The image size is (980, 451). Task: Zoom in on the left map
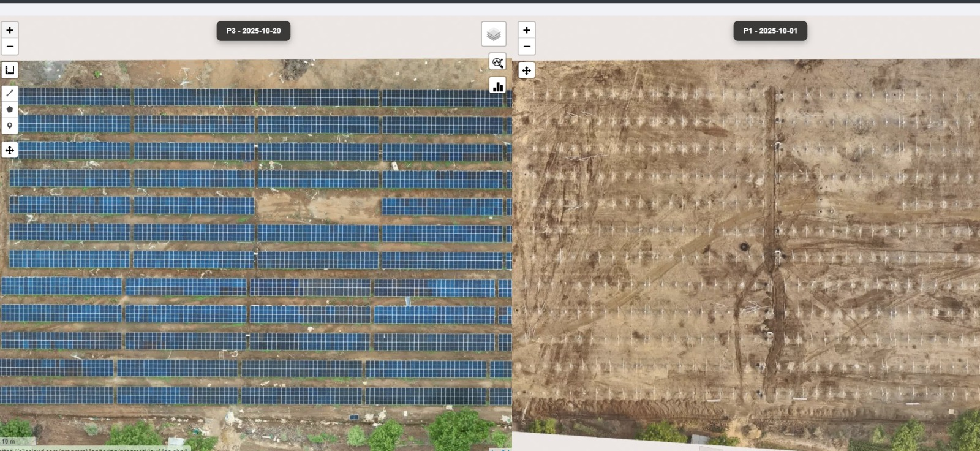(10, 30)
